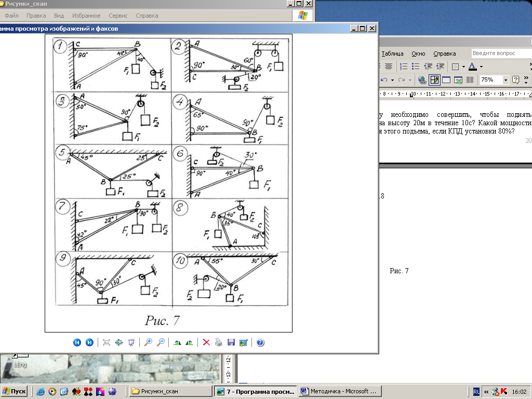532x399 pixels.
Task: Expand Word standard toolbar overflow chevron
Action: click(526, 80)
